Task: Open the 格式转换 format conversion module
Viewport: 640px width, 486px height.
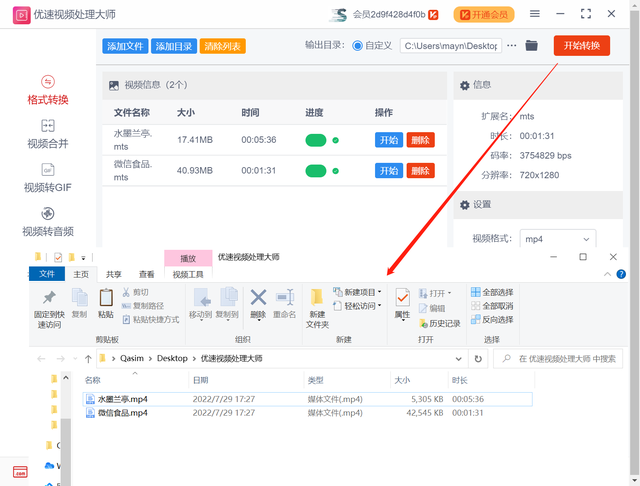Action: tap(48, 90)
